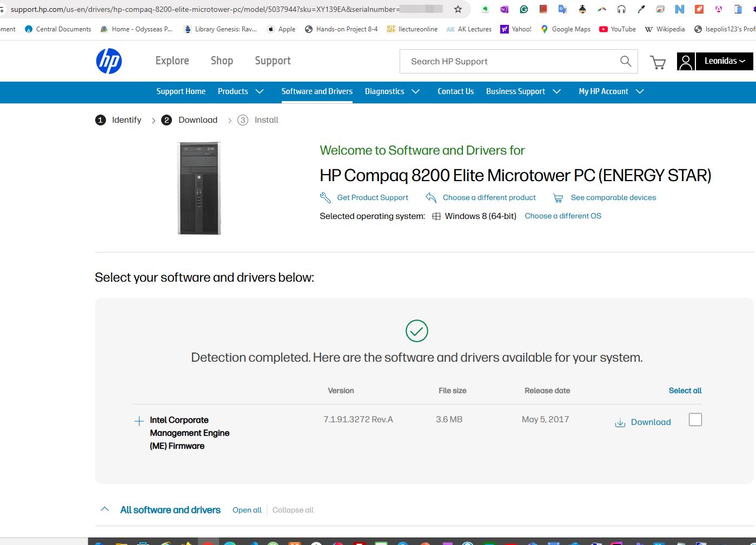Click Select all link
This screenshot has width=756, height=545.
[685, 390]
